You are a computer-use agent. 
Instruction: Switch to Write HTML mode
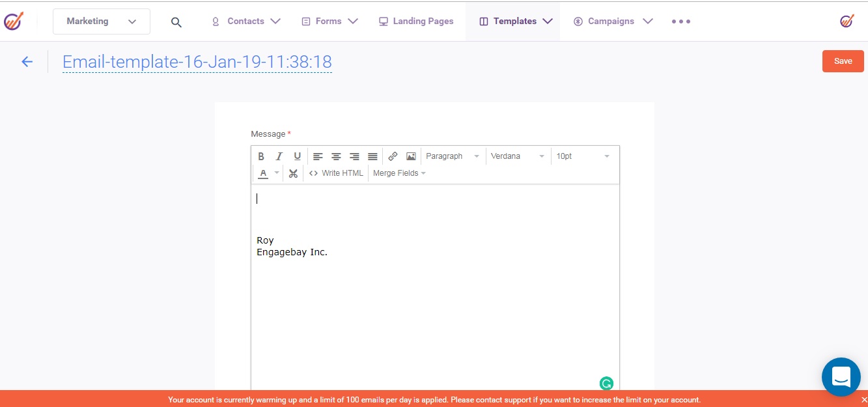pos(336,173)
